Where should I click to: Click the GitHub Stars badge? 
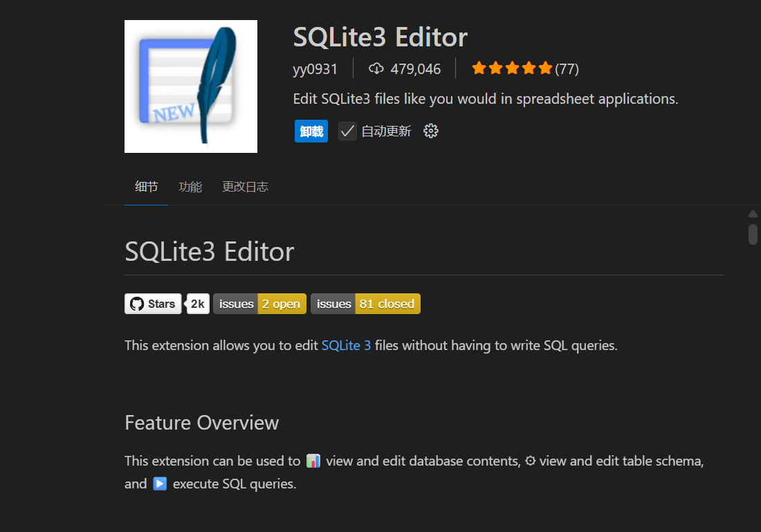pos(153,304)
